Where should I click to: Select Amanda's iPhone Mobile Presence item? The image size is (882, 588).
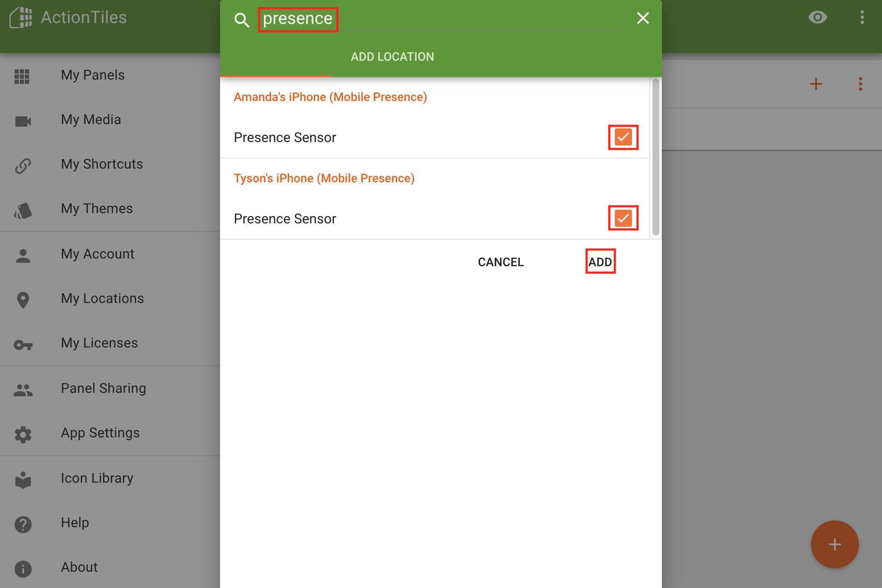coord(331,97)
